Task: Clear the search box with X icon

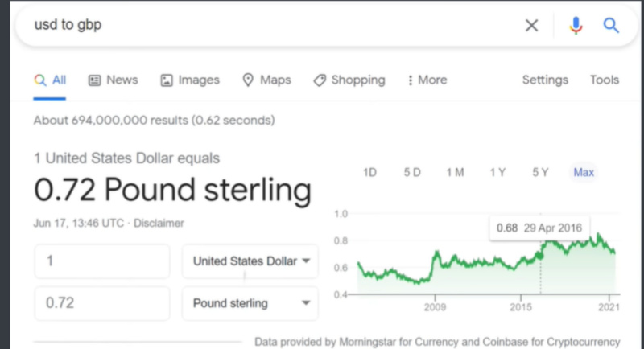Action: click(531, 26)
